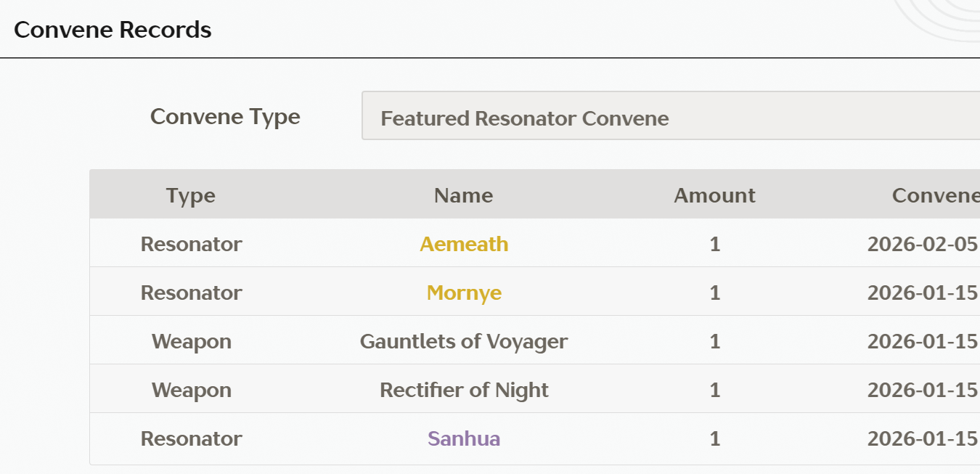Open the Featured Resonator Convene dropdown

(x=671, y=118)
